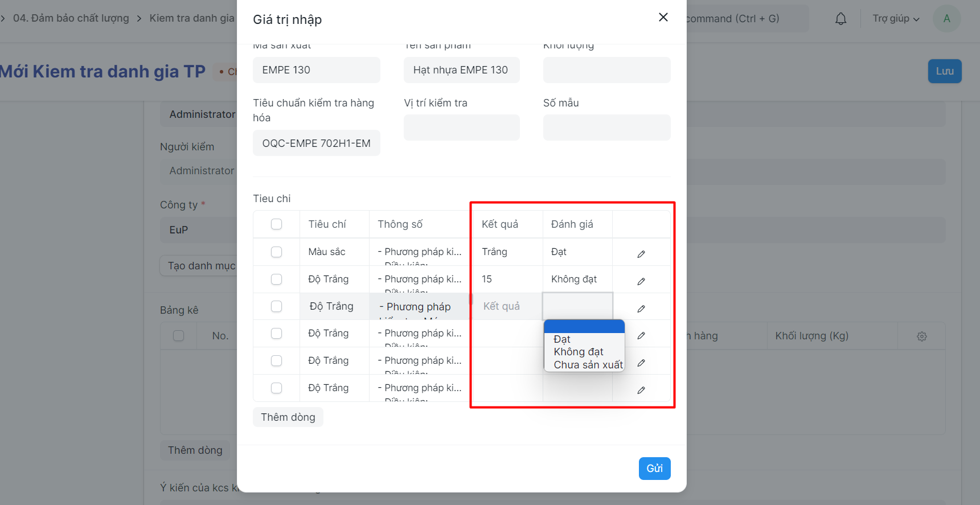Click the user avatar icon

[x=946, y=19]
